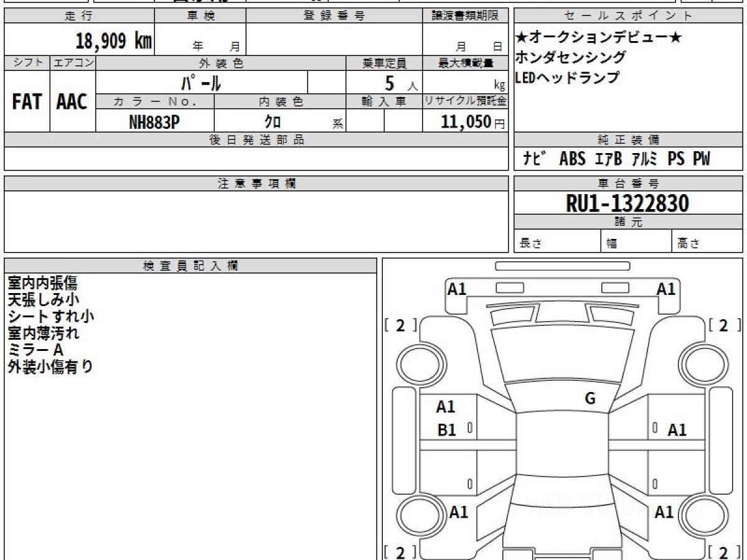Click the PW power window indicator
The image size is (747, 560).
(x=701, y=159)
